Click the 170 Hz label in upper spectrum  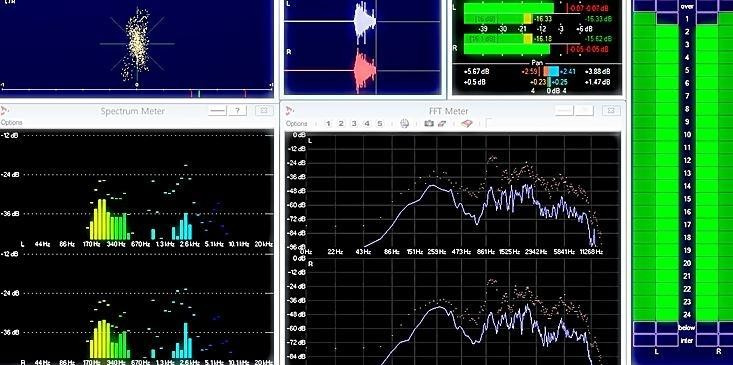click(91, 244)
